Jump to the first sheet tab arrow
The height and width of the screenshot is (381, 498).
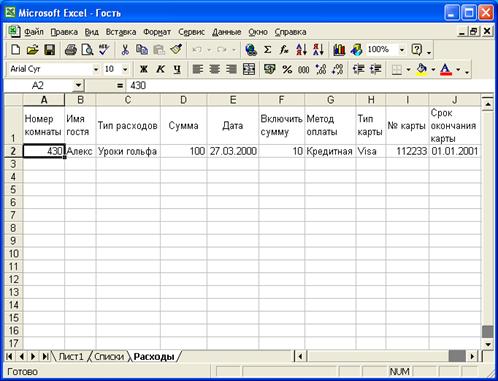[9, 356]
